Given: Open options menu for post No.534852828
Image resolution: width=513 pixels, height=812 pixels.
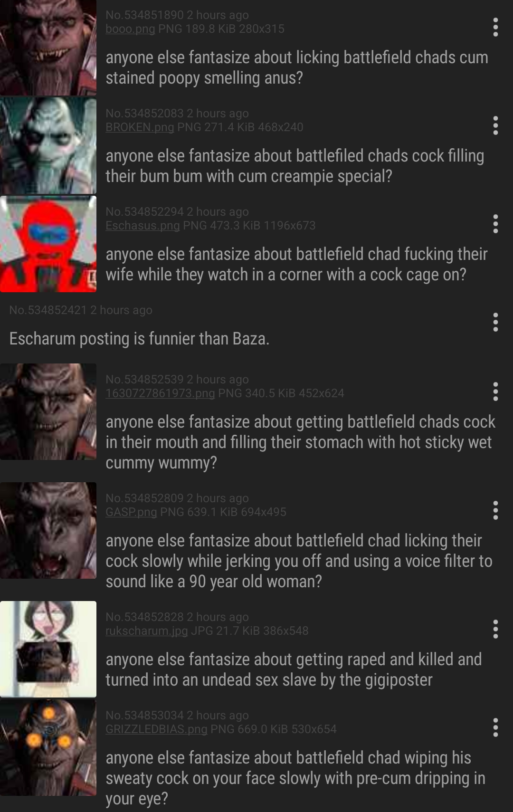Looking at the screenshot, I should pos(495,629).
